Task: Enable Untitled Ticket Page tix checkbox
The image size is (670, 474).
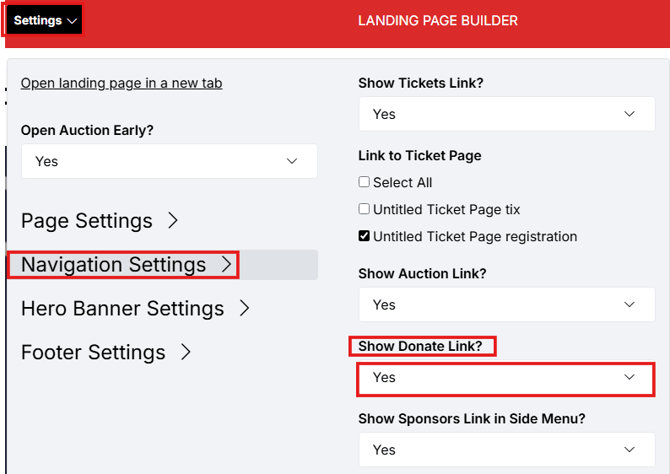Action: click(x=365, y=210)
